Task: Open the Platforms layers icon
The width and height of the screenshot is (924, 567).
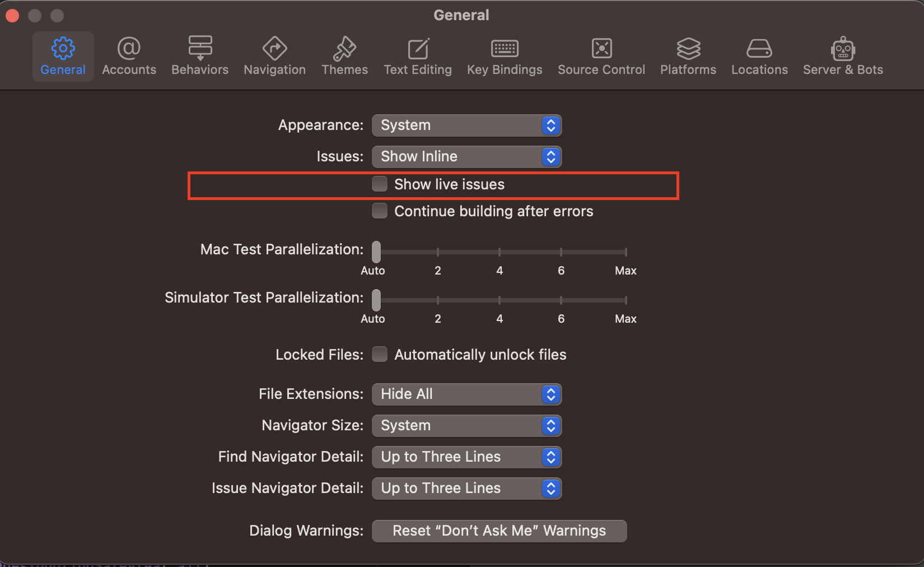Action: click(x=688, y=48)
